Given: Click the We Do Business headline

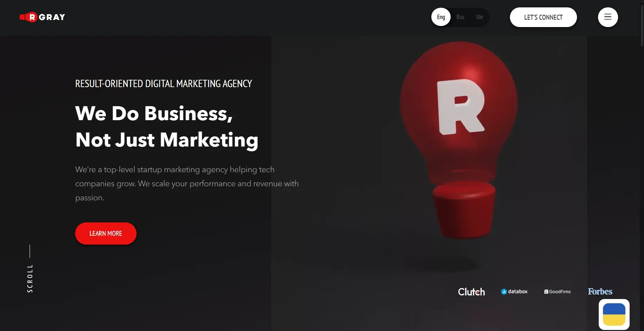Looking at the screenshot, I should pos(167,126).
